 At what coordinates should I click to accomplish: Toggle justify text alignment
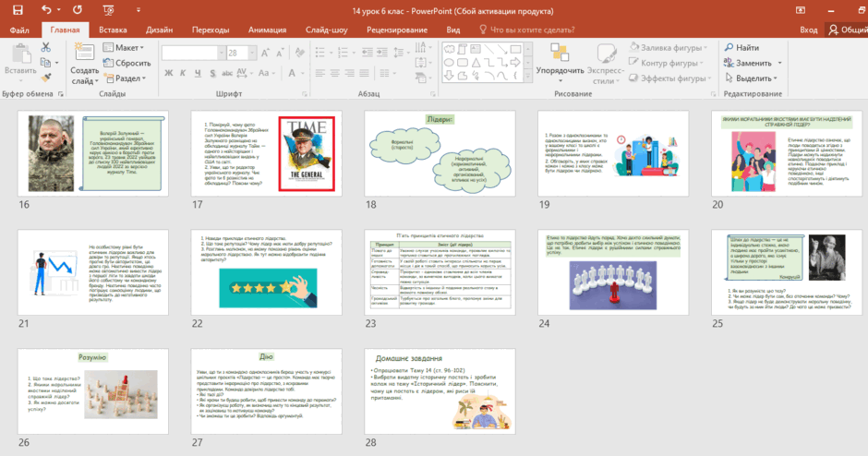(x=364, y=73)
